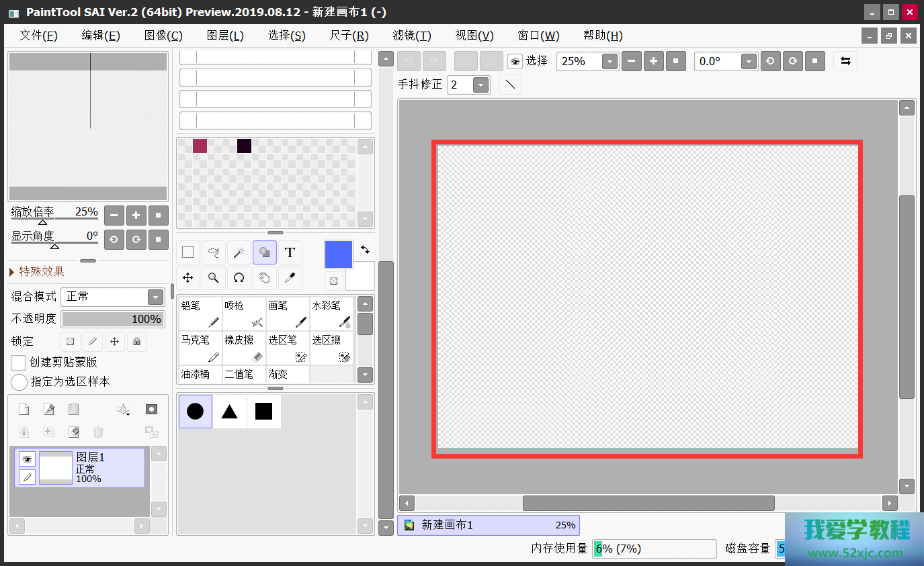The height and width of the screenshot is (566, 924).
Task: Pick the magic wand tool
Action: pyautogui.click(x=239, y=252)
